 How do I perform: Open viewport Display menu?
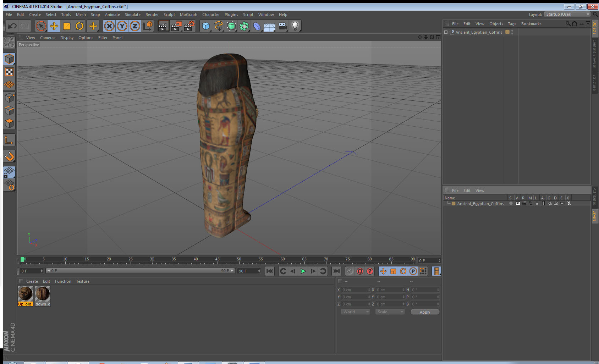coord(67,38)
